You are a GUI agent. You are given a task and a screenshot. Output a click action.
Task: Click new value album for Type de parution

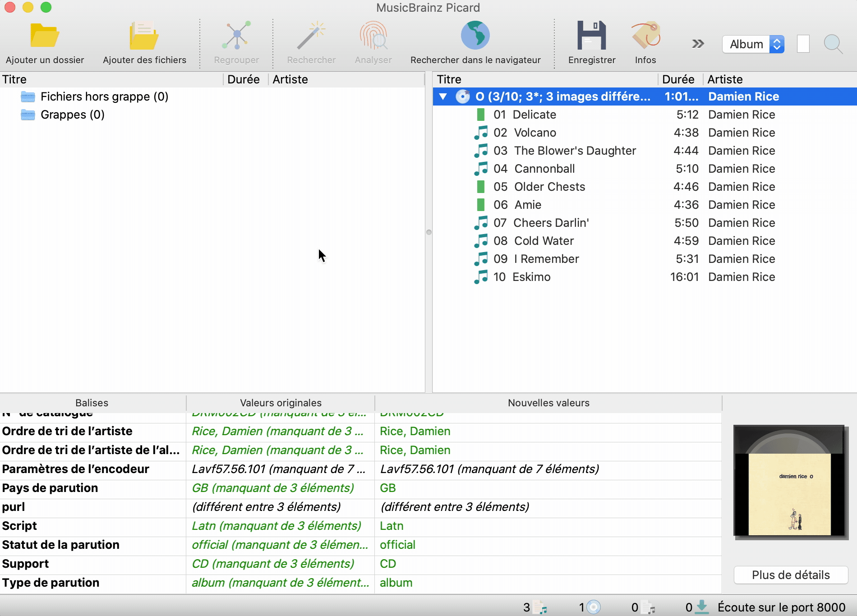[396, 583]
